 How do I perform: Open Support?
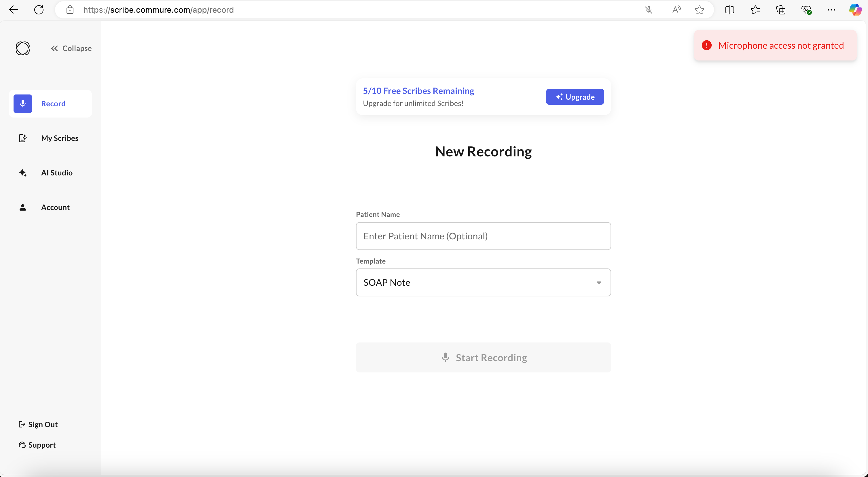tap(37, 445)
